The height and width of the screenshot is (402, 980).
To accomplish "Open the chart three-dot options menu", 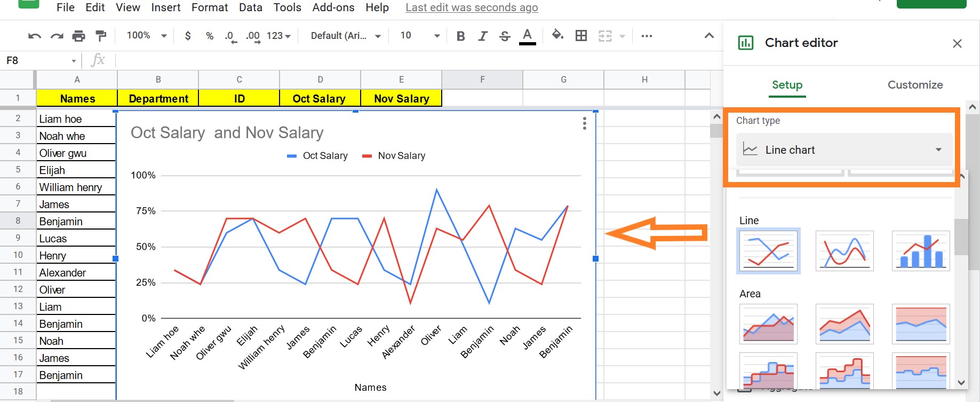I will 585,123.
